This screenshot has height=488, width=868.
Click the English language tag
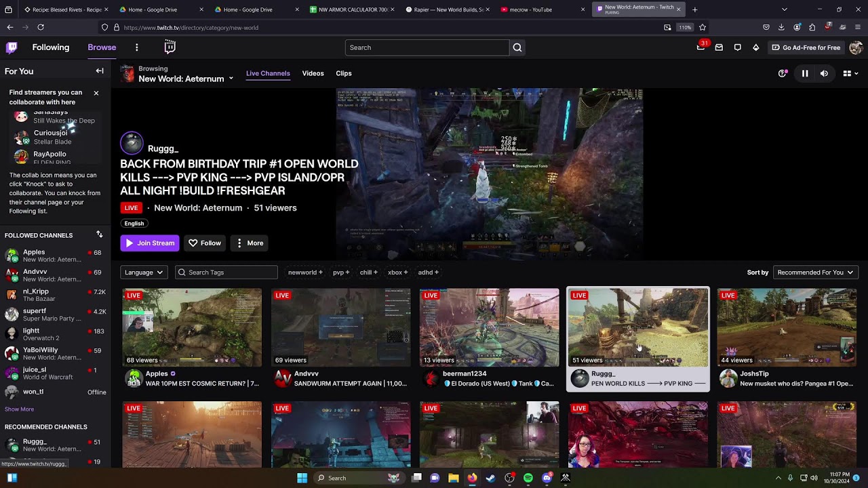pos(134,224)
